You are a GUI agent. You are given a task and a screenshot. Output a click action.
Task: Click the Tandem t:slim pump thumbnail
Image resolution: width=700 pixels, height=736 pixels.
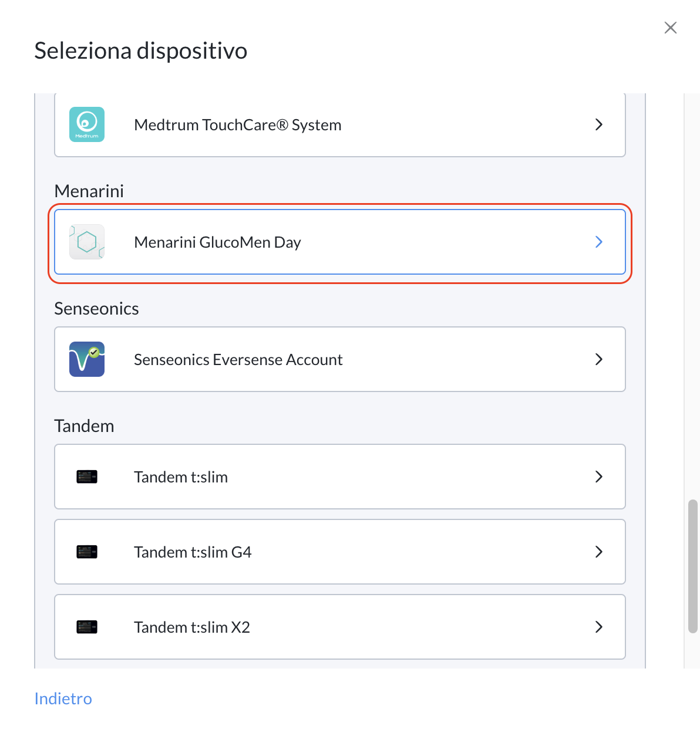coord(87,477)
